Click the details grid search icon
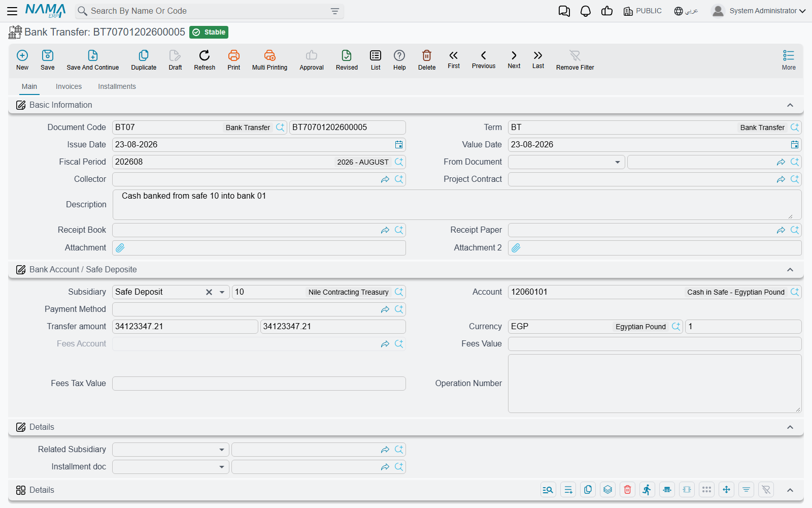 548,490
